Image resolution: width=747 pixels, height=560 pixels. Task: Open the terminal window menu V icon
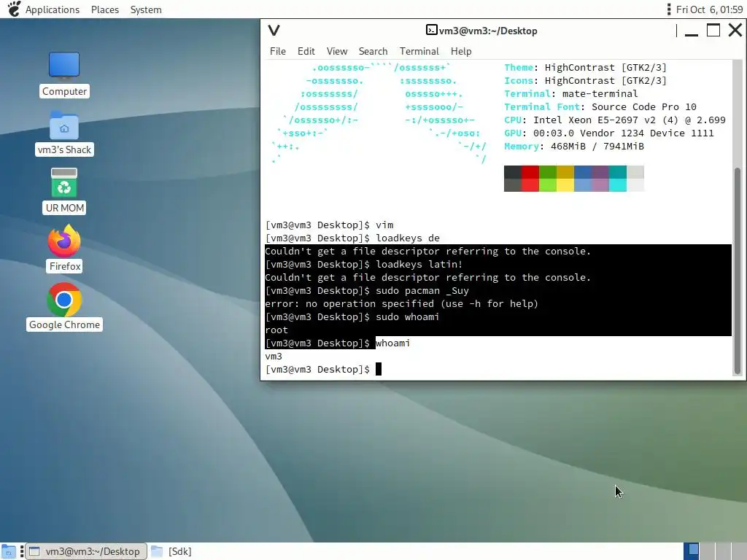tap(274, 31)
